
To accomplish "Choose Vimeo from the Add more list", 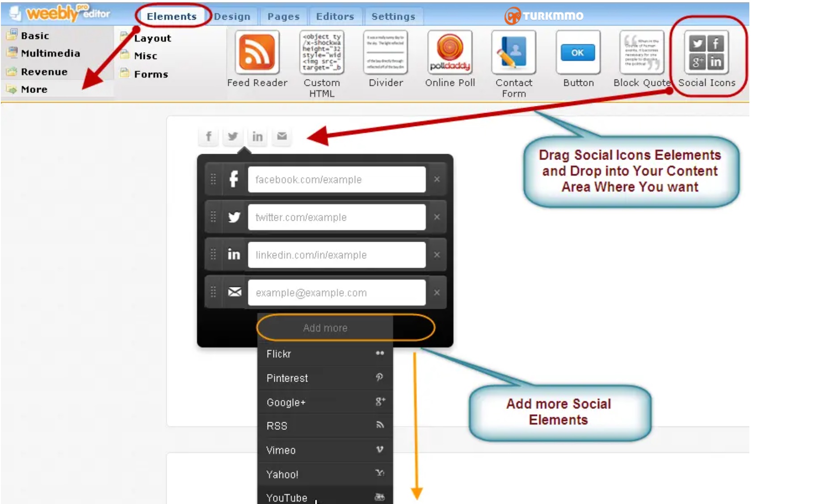I will tap(325, 450).
